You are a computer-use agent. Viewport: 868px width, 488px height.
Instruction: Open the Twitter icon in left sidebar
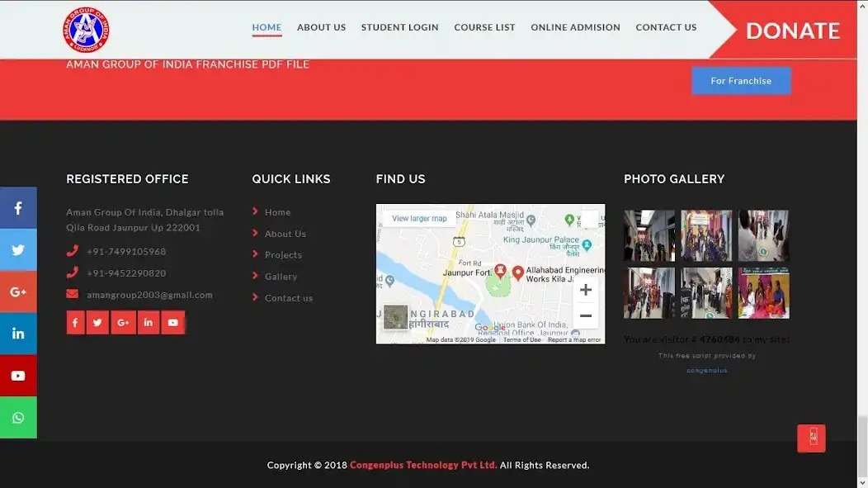(x=18, y=249)
